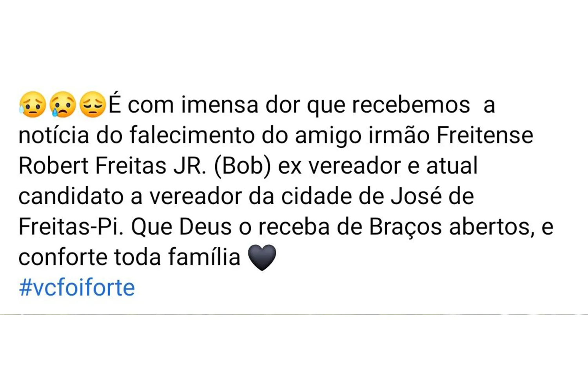Click the word "conforte"

(63, 258)
